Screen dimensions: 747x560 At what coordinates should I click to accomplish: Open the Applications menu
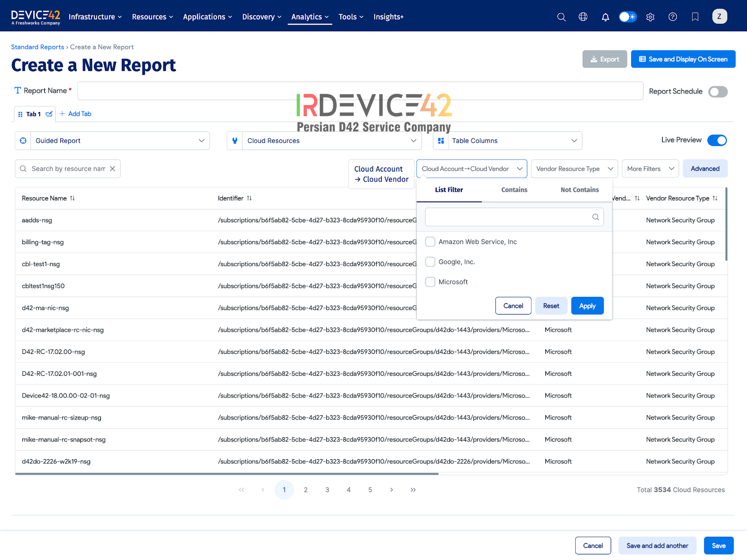207,17
